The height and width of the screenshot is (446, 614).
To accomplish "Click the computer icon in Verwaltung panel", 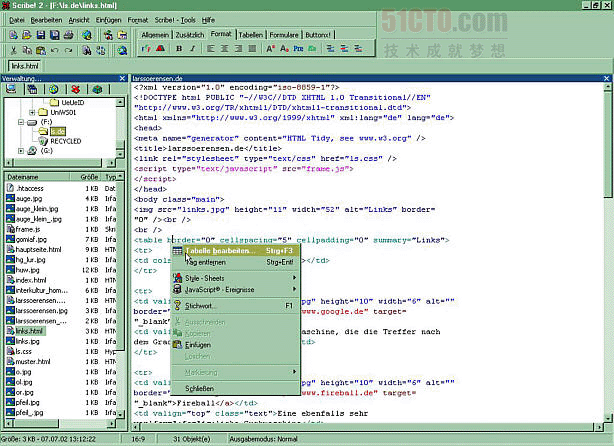I will tap(11, 89).
